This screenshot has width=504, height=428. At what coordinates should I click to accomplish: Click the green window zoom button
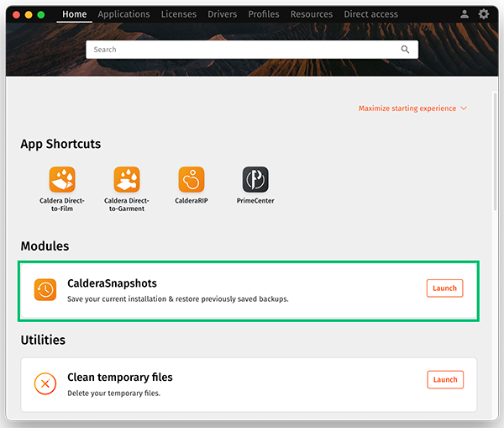click(x=41, y=14)
